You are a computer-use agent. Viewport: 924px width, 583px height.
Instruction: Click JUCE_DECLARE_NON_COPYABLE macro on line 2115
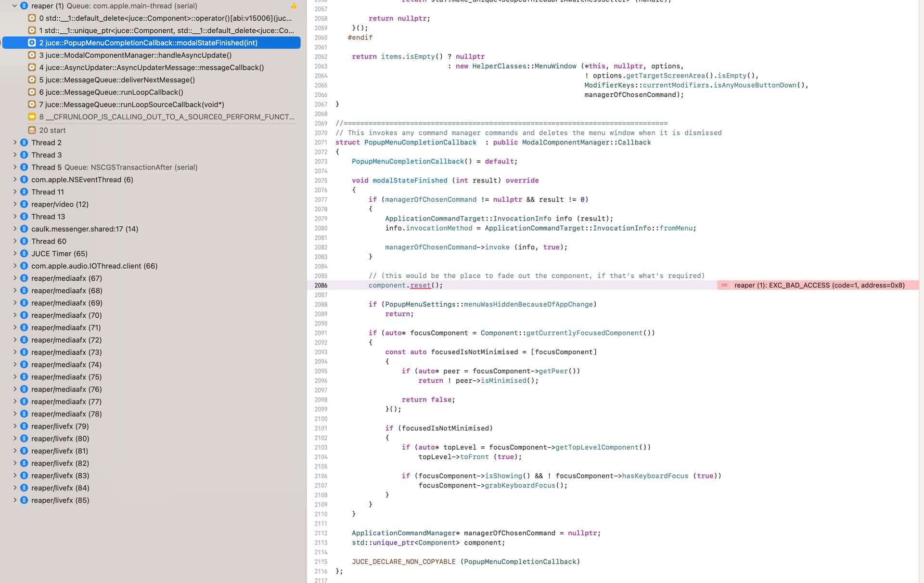tap(403, 561)
